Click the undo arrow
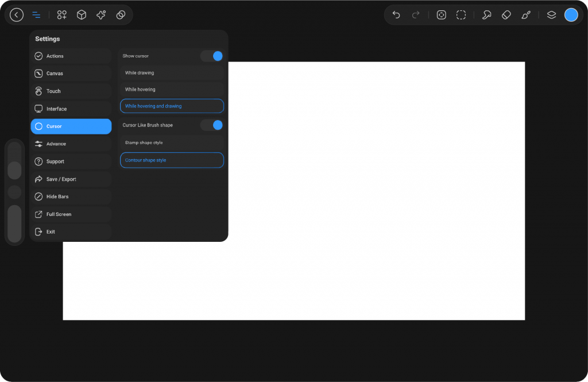The image size is (588, 382). point(396,15)
